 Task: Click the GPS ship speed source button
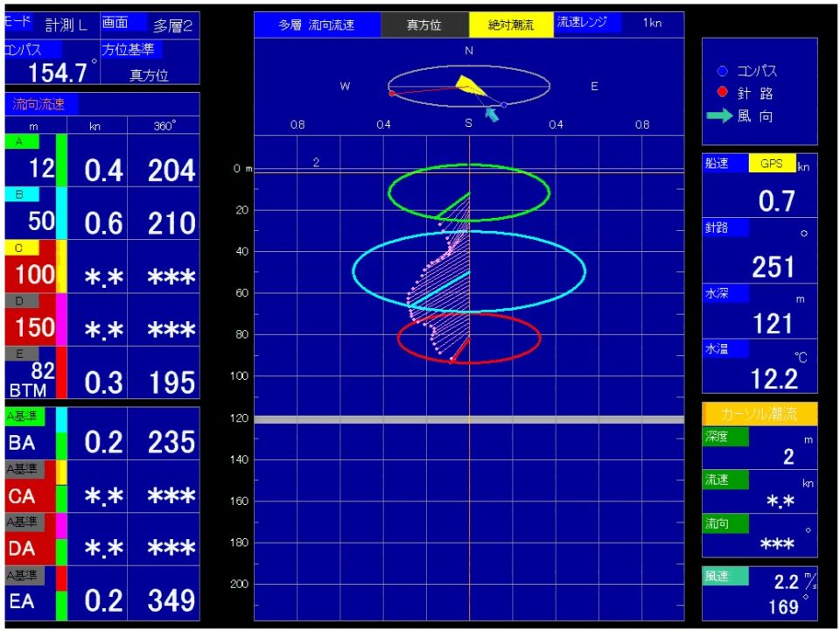pyautogui.click(x=772, y=164)
